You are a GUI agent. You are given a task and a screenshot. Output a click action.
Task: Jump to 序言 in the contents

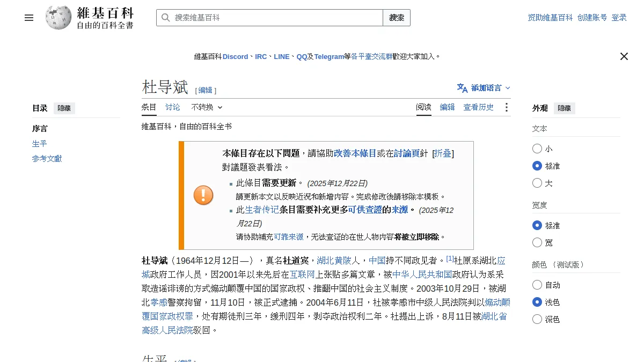click(40, 129)
